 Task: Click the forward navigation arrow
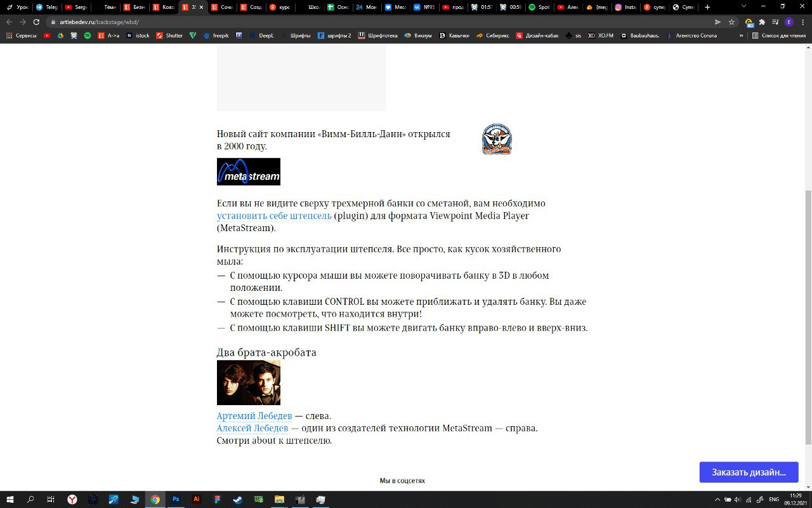[22, 22]
